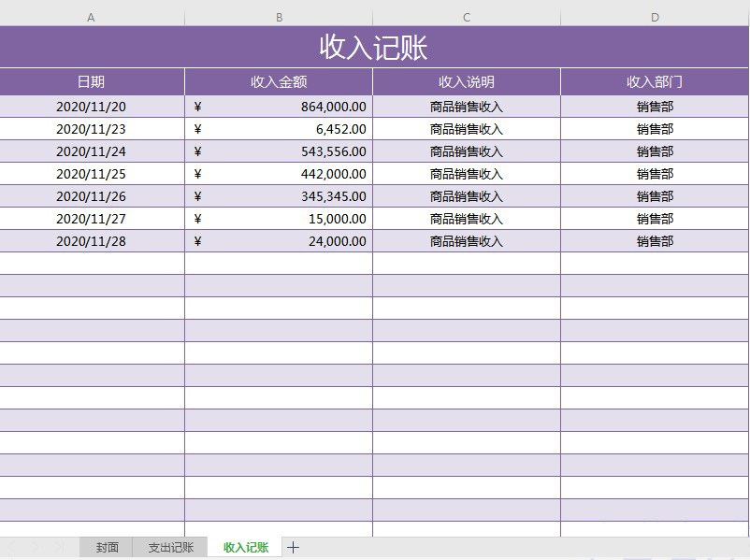Image resolution: width=750 pixels, height=560 pixels.
Task: Select column B header
Action: point(279,18)
